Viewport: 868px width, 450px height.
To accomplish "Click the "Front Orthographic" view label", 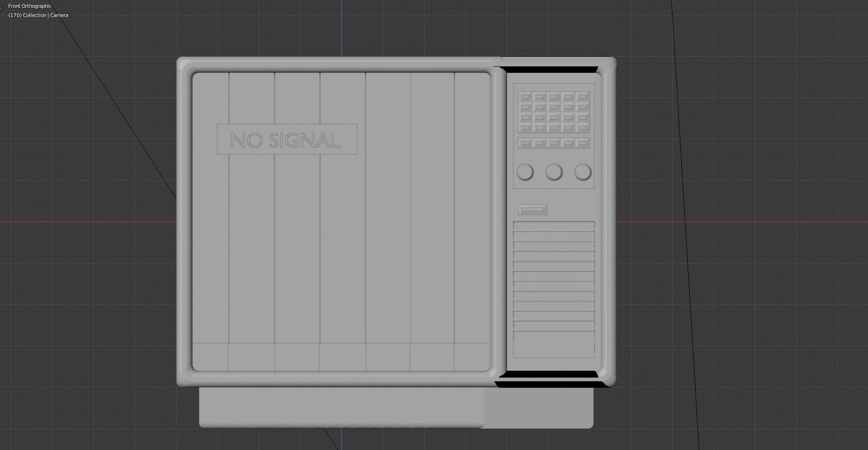I will [30, 6].
